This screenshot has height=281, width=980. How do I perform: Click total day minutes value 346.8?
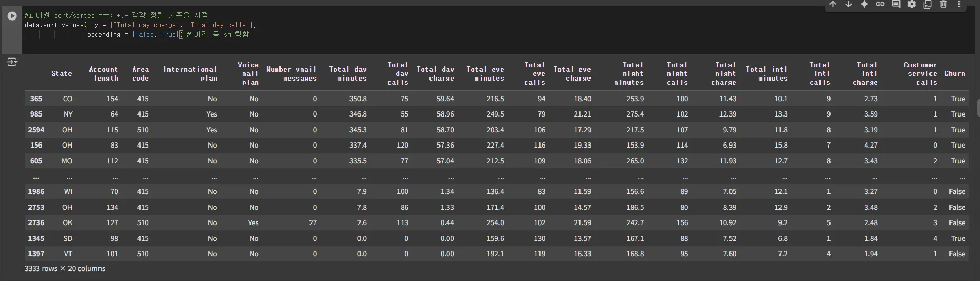[358, 114]
